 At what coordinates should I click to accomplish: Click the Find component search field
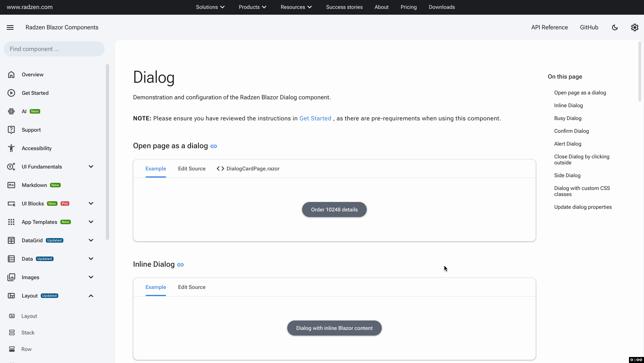[x=54, y=49]
